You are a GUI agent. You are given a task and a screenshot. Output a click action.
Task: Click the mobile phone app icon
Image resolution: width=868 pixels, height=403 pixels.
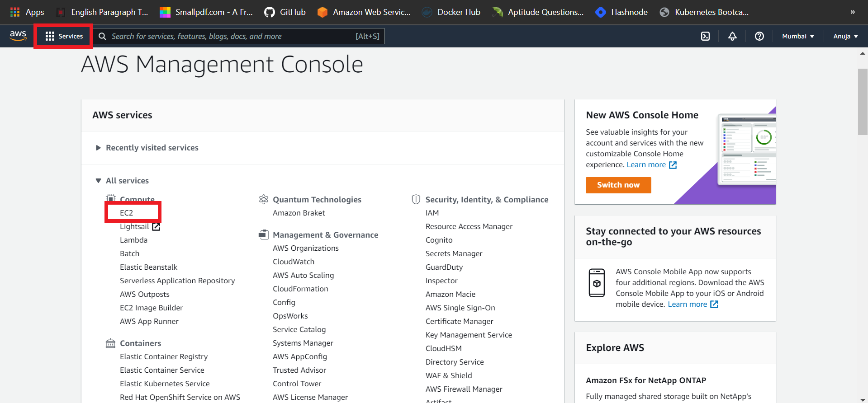click(597, 283)
